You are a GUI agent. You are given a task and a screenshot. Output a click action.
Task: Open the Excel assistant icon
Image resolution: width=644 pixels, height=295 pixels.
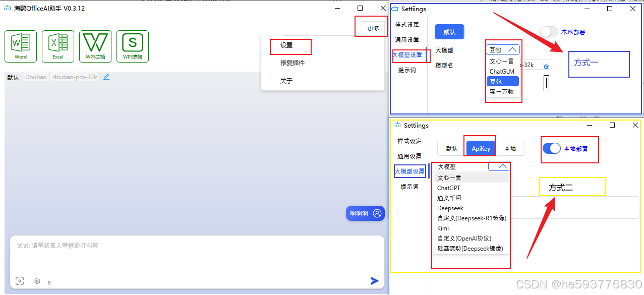tap(57, 46)
